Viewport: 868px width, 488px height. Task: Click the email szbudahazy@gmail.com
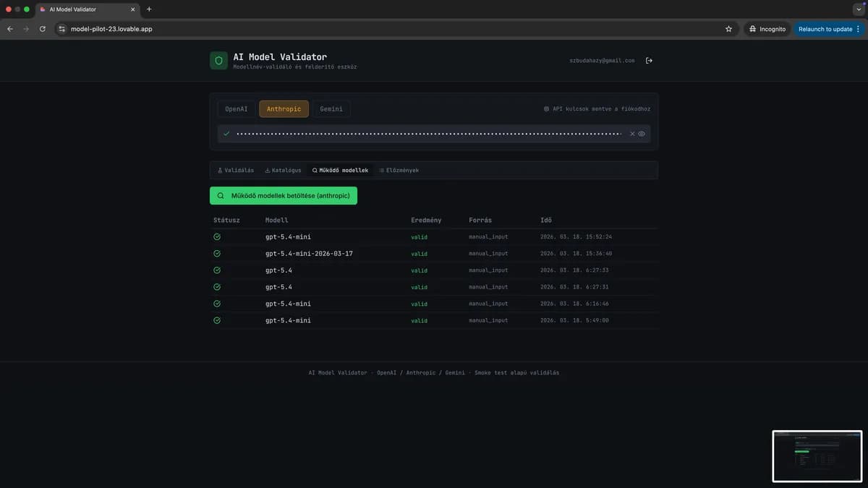(602, 61)
